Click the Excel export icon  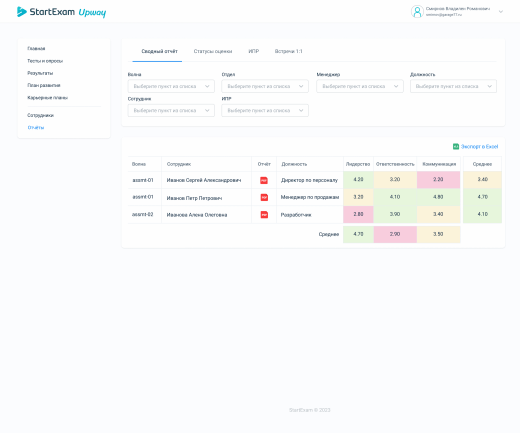click(x=456, y=146)
